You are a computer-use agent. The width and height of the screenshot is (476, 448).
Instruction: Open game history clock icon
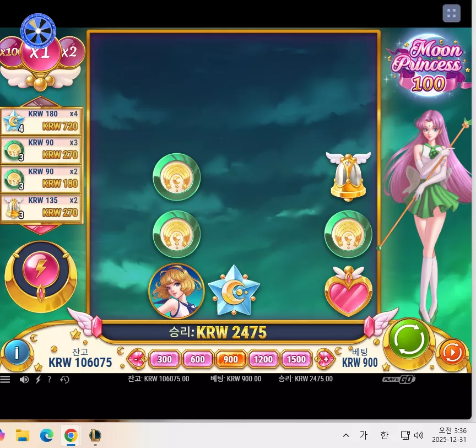(x=64, y=379)
